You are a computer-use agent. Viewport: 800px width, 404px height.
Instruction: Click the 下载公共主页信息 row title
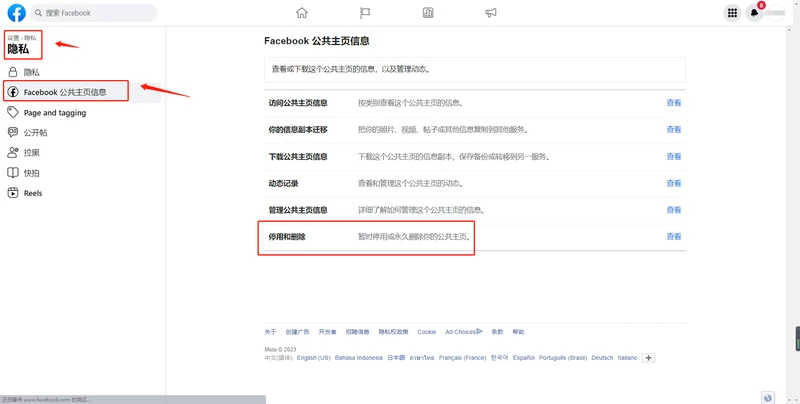click(x=298, y=157)
